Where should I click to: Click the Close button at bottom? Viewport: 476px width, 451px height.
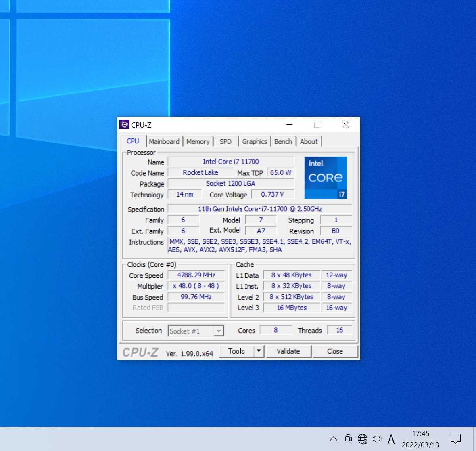coord(335,351)
